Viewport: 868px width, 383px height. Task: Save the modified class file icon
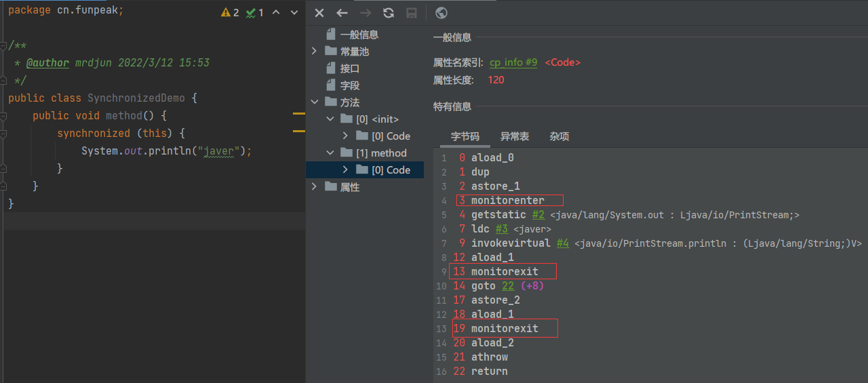click(411, 13)
